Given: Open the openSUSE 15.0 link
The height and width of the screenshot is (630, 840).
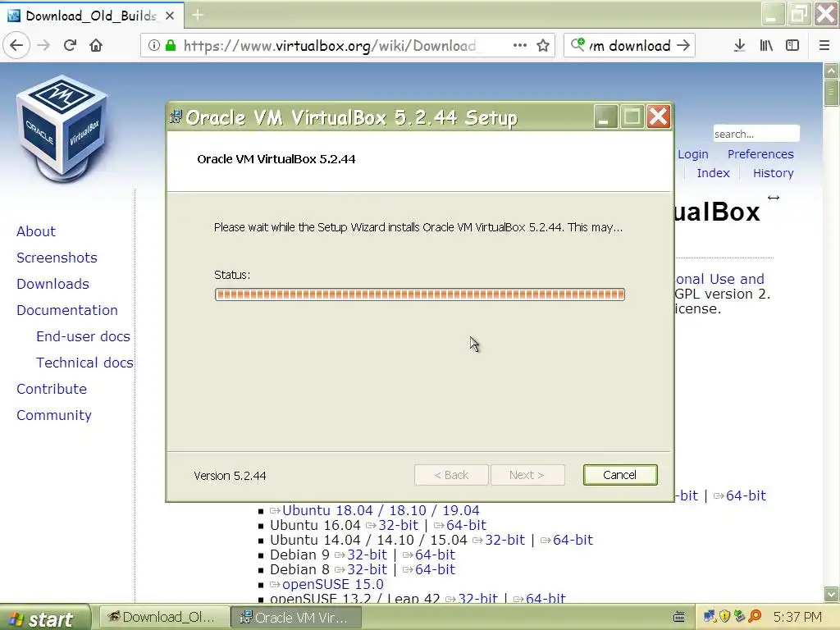Looking at the screenshot, I should (x=333, y=584).
